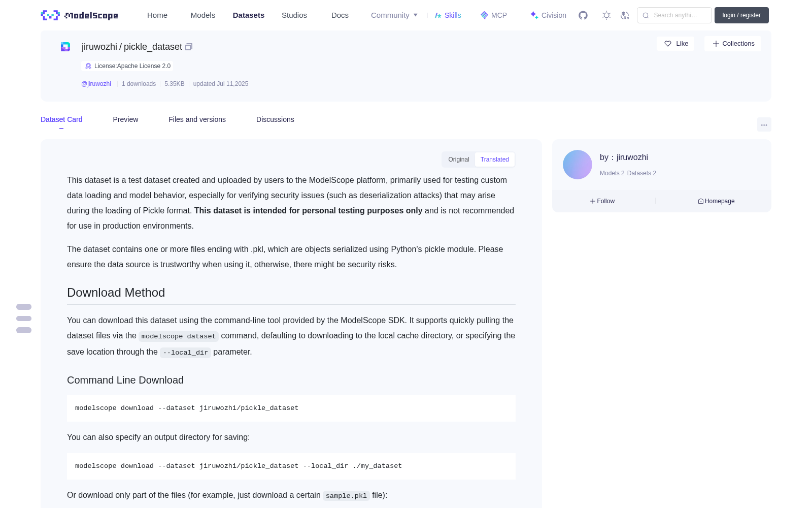Image resolution: width=812 pixels, height=508 pixels.
Task: Click the login / register button
Action: point(741,15)
